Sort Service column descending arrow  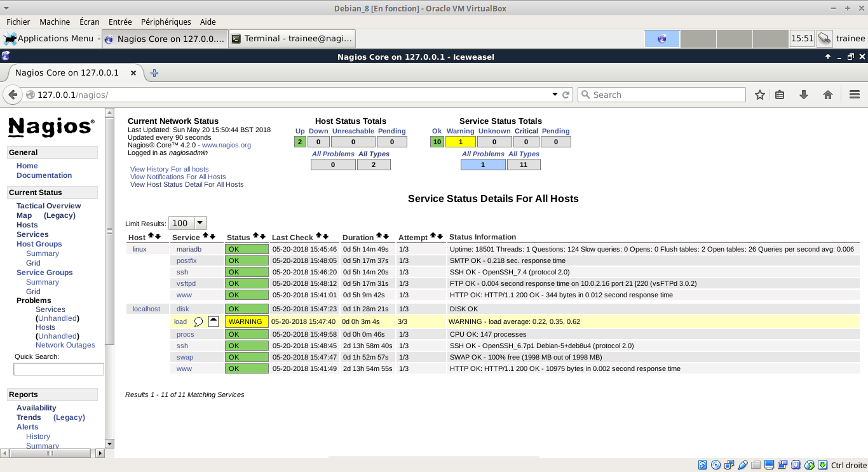pyautogui.click(x=212, y=236)
